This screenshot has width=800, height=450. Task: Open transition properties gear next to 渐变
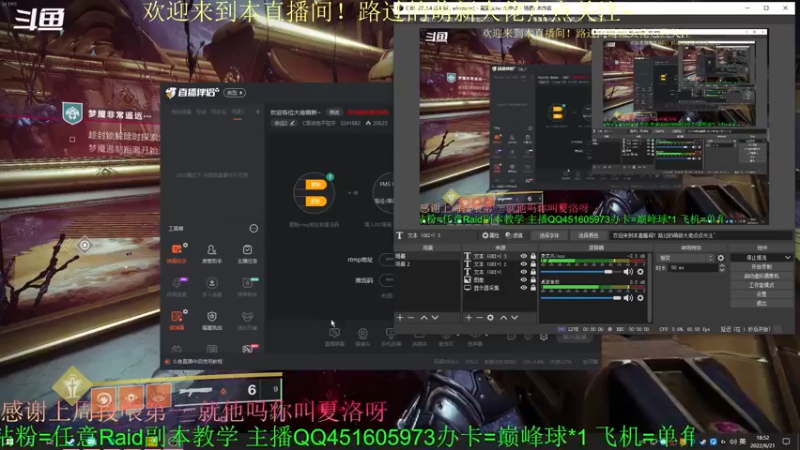(721, 258)
